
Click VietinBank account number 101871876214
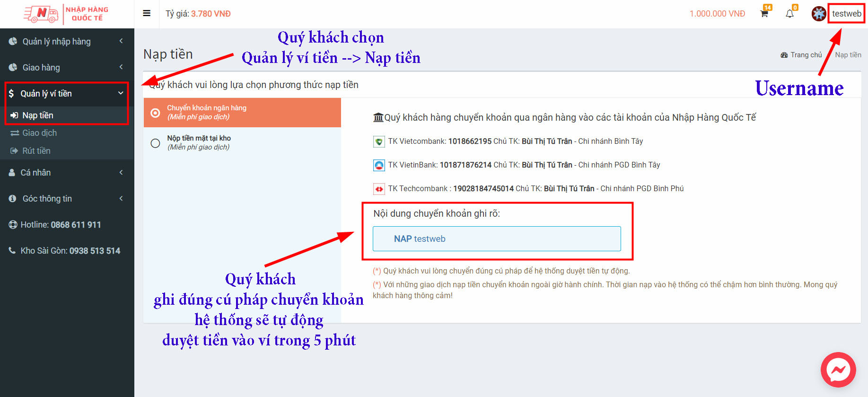465,165
